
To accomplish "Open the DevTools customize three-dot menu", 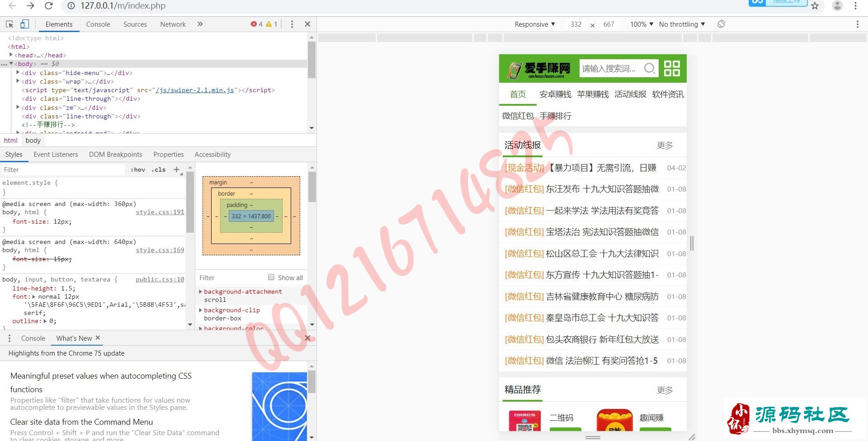I will tap(292, 24).
